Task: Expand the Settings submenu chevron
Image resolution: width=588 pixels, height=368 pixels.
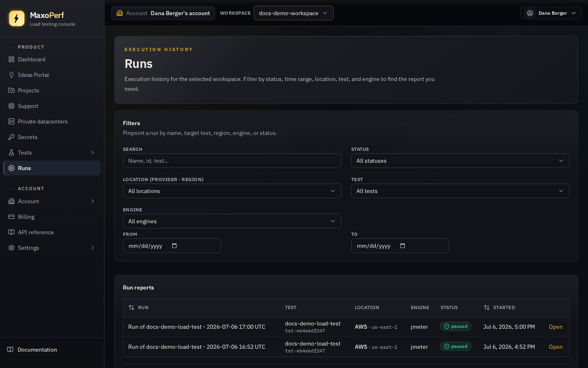Action: tap(93, 248)
